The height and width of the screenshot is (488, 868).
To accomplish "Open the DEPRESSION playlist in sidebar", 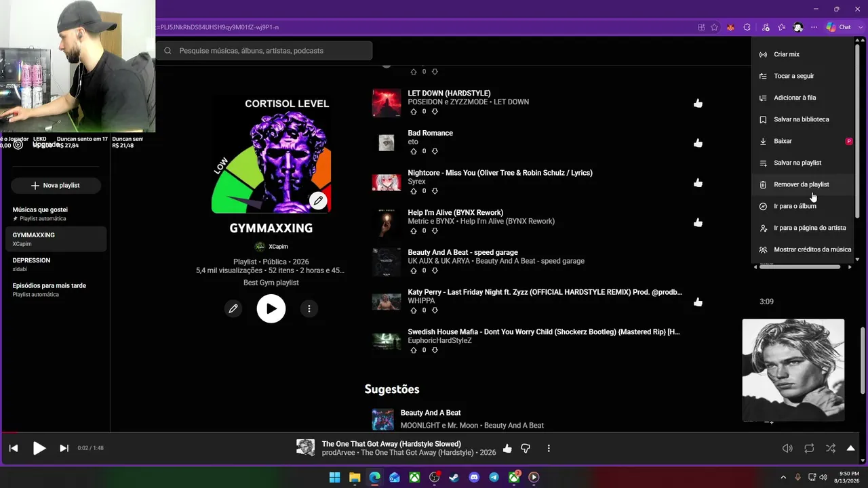I will pyautogui.click(x=55, y=264).
